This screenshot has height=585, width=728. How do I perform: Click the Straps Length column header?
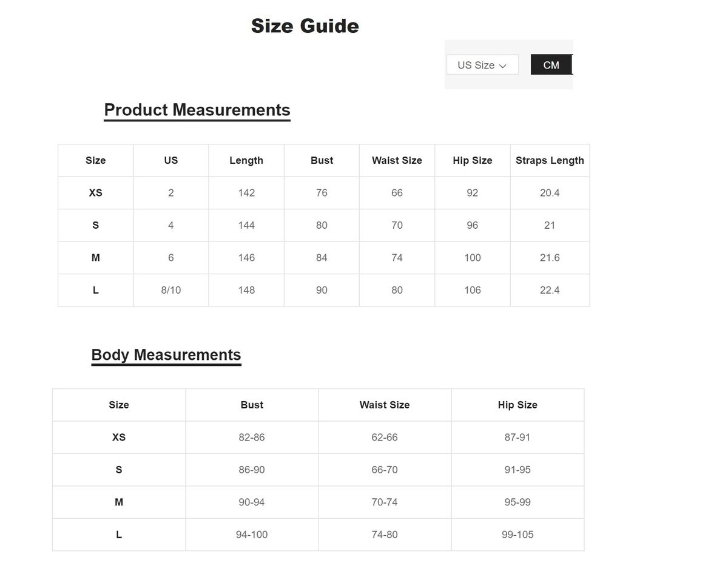click(x=550, y=160)
